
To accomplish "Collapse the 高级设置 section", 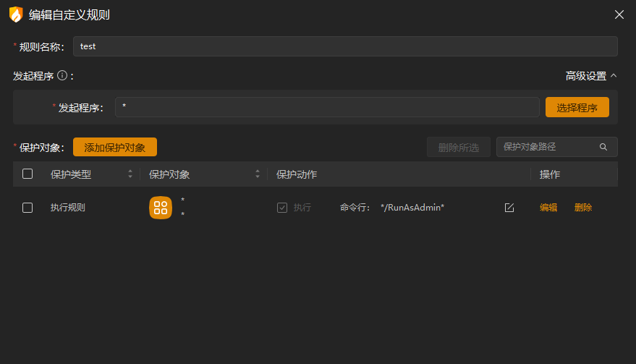I will [590, 75].
